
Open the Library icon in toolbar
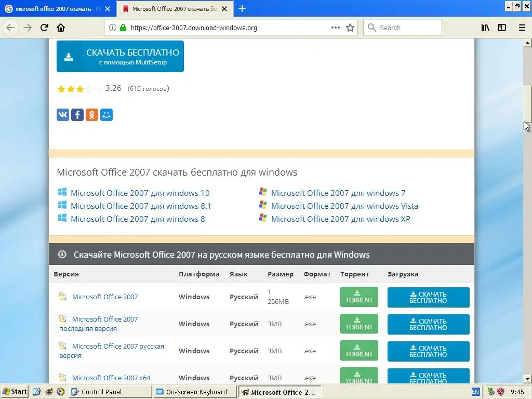pyautogui.click(x=485, y=28)
